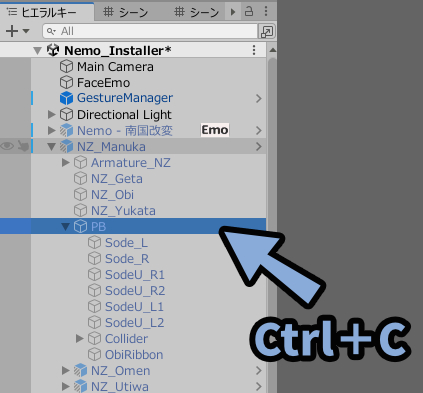The width and height of the screenshot is (423, 393).
Task: Toggle the NZ_Manuka visibility eye icon
Action: pyautogui.click(x=7, y=146)
